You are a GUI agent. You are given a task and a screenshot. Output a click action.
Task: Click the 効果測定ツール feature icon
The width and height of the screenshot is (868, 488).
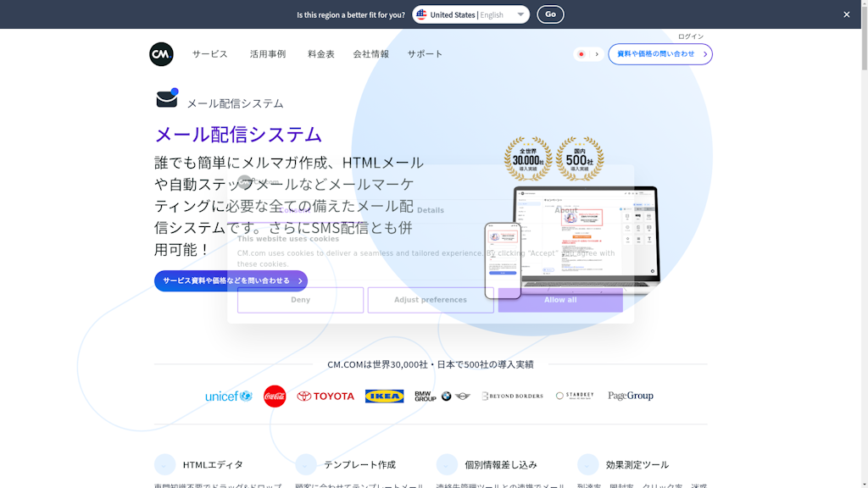[x=587, y=464]
